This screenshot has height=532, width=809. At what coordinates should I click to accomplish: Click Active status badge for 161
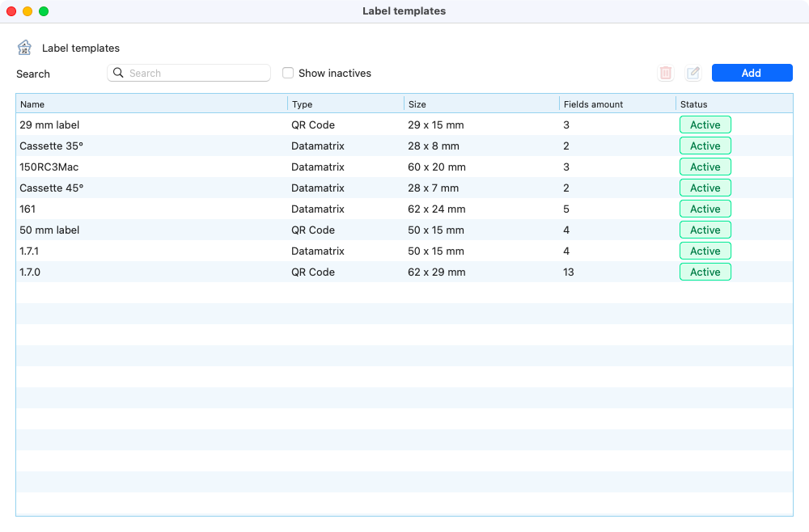click(x=705, y=209)
